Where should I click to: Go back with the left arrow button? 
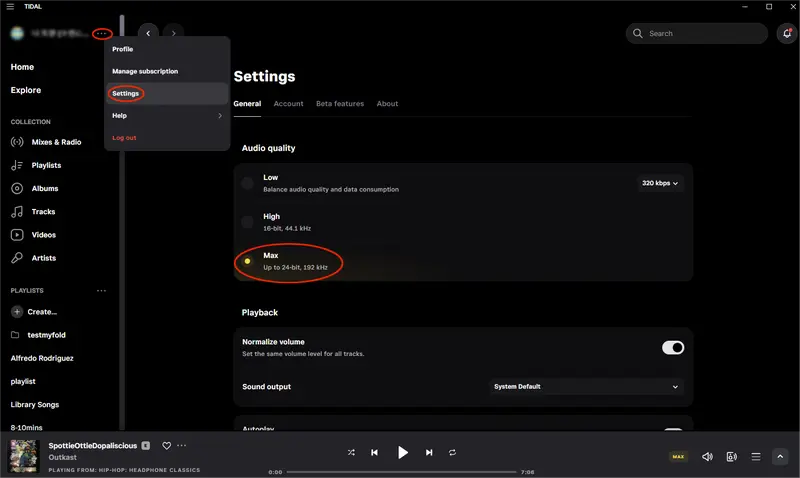pyautogui.click(x=148, y=34)
